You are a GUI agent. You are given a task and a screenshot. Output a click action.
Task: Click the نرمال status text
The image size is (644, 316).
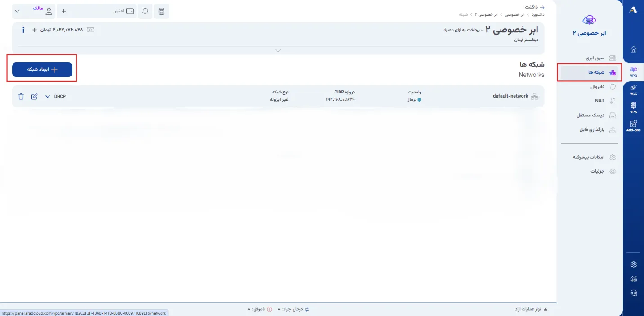(x=411, y=99)
